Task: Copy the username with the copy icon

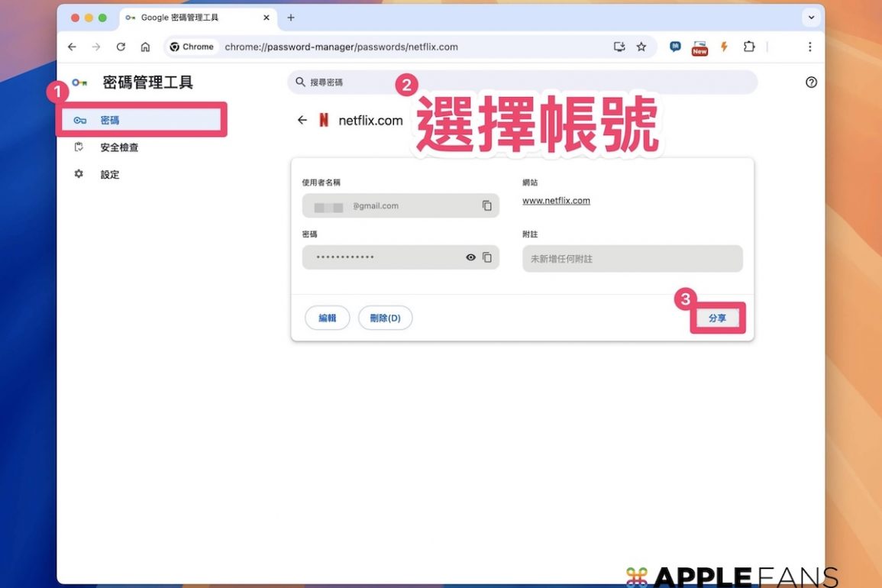Action: [486, 206]
